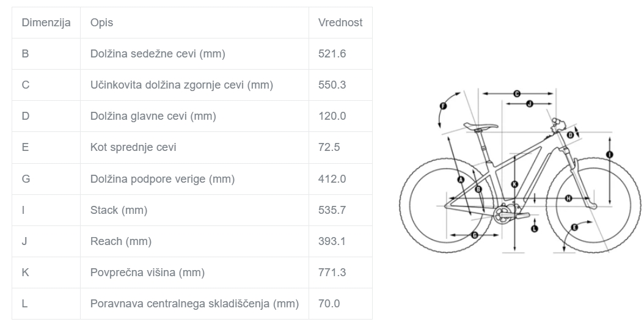644x322 pixels.
Task: Select the value 771.3 in the table
Action: (332, 273)
